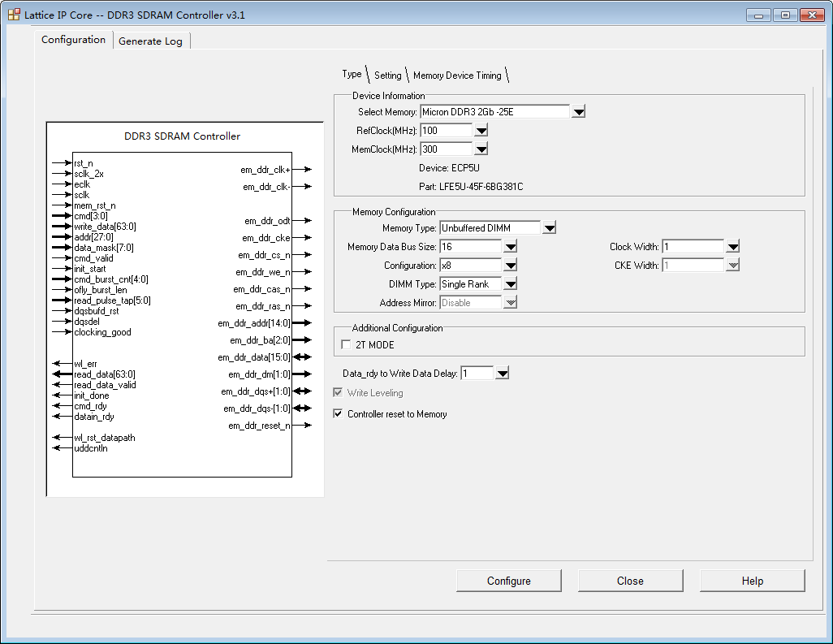Click the read_data_valid output port label

click(x=105, y=385)
